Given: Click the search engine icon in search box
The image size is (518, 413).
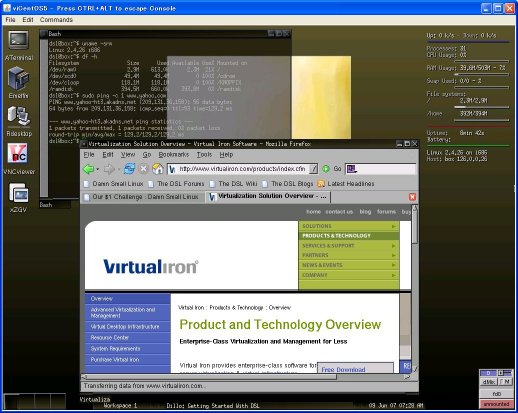Looking at the screenshot, I should pos(351,169).
